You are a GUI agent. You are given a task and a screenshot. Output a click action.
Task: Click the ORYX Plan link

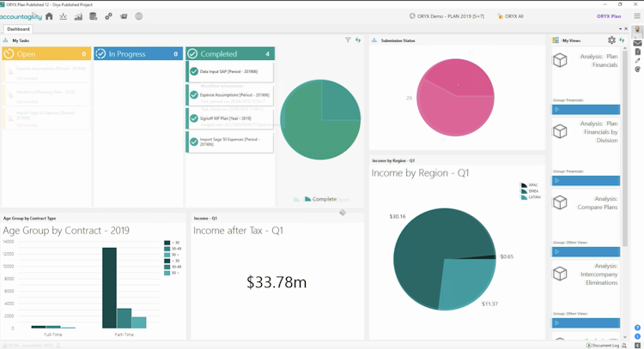coord(609,16)
